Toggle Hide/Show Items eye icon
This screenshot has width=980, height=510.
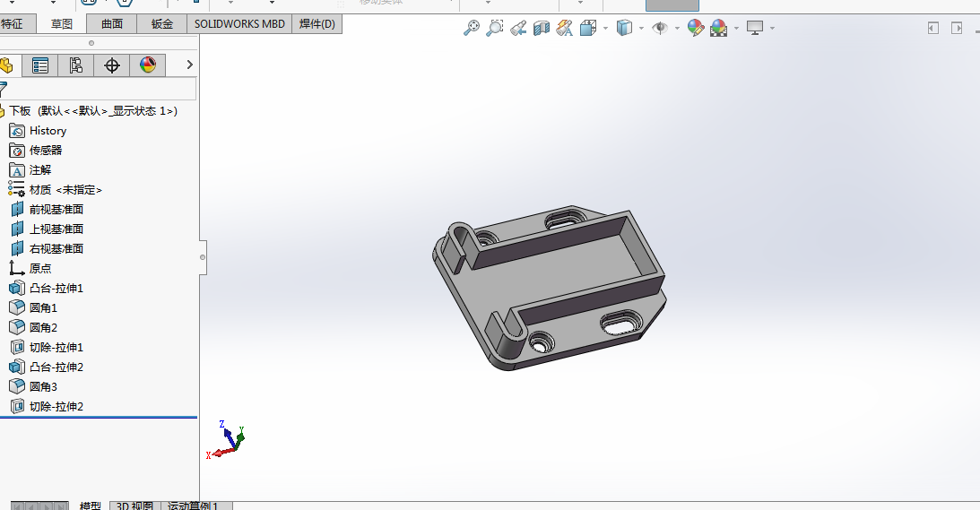point(659,28)
